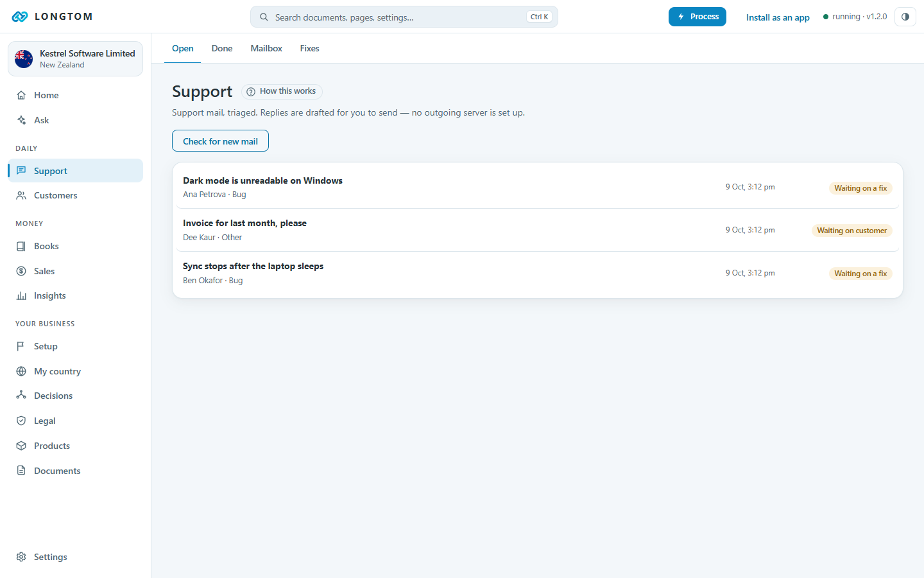Screen dimensions: 924x578
Task: Click Check for new mail button
Action: click(x=220, y=141)
